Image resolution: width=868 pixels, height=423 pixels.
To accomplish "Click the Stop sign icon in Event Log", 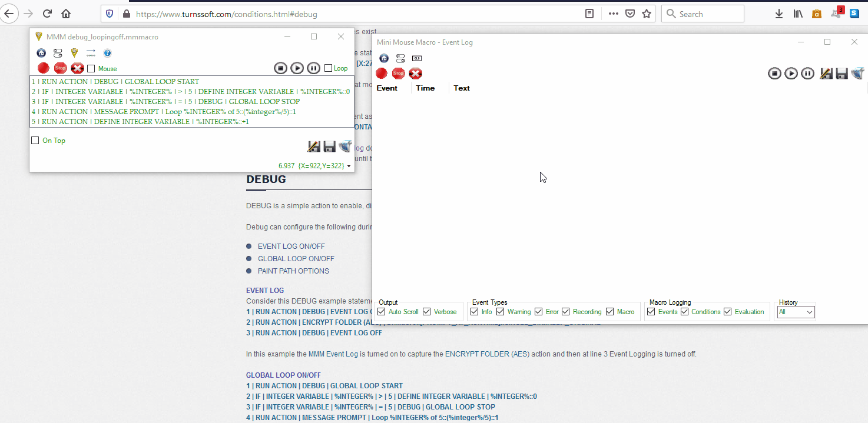I will 399,74.
